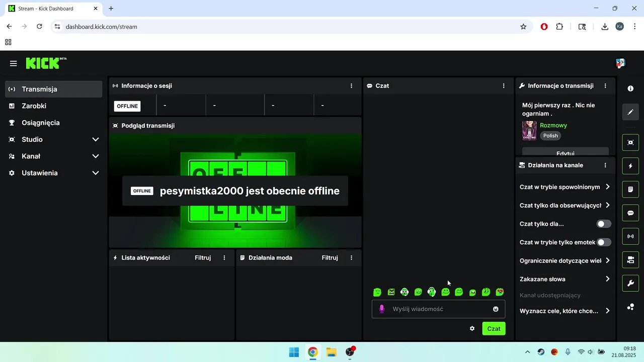Screen dimensions: 644x362
Task: Click the three-dots cluster icon in right rail
Action: pyautogui.click(x=630, y=307)
